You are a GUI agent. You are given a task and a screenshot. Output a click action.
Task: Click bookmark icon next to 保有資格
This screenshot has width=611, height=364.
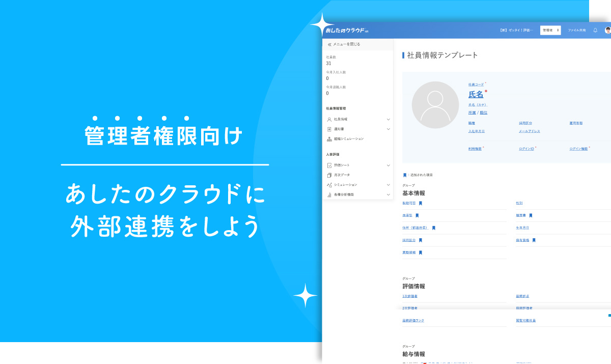534,240
